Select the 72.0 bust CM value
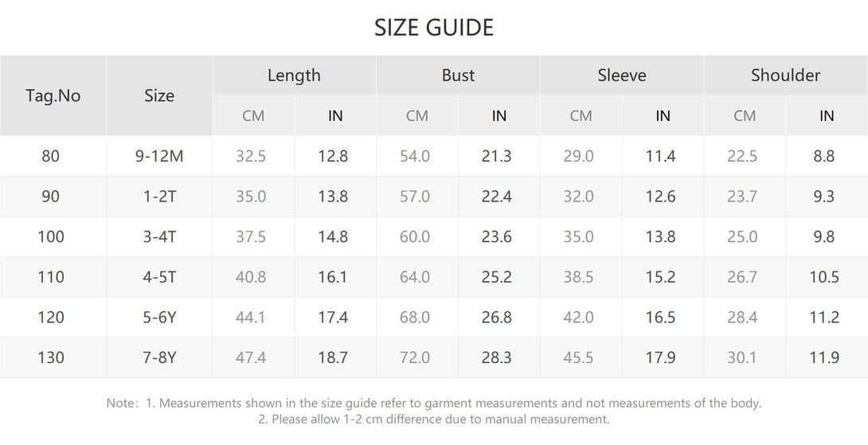 415,358
